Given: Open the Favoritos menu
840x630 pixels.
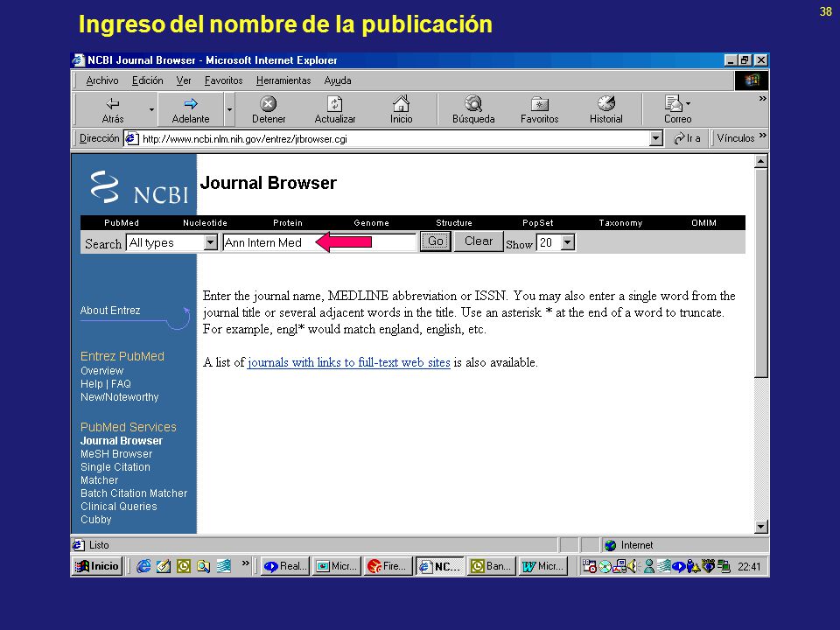Looking at the screenshot, I should coord(223,80).
